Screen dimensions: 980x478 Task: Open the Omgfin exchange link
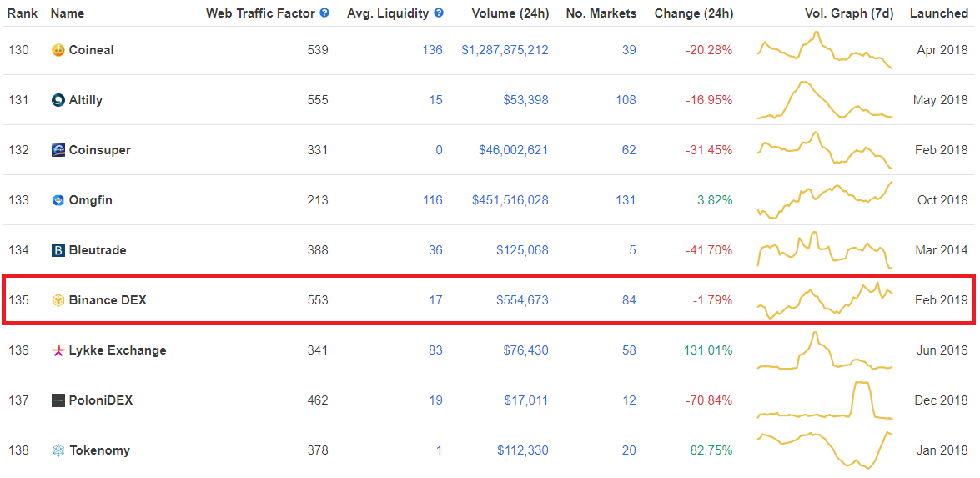tap(91, 200)
